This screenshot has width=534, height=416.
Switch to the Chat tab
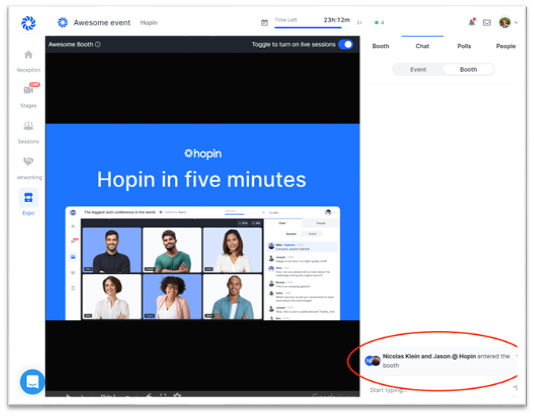(x=422, y=46)
